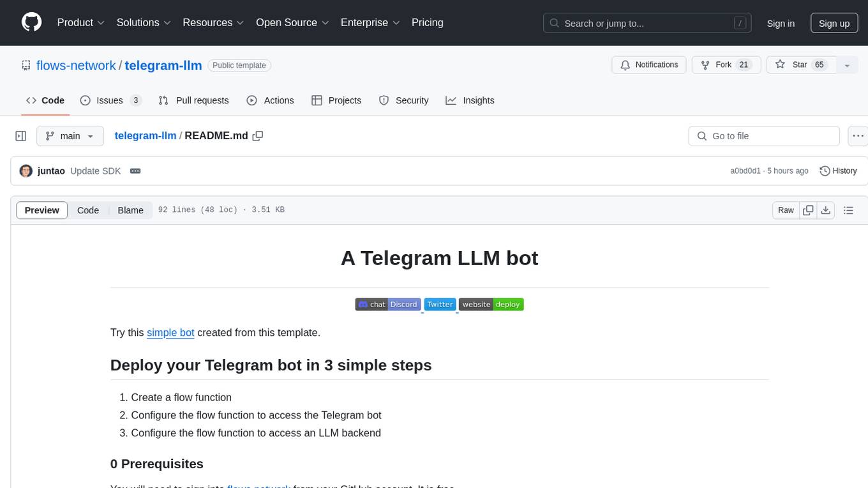Focus the Search or jump to field
Image resolution: width=868 pixels, height=488 pixels.
pos(648,23)
